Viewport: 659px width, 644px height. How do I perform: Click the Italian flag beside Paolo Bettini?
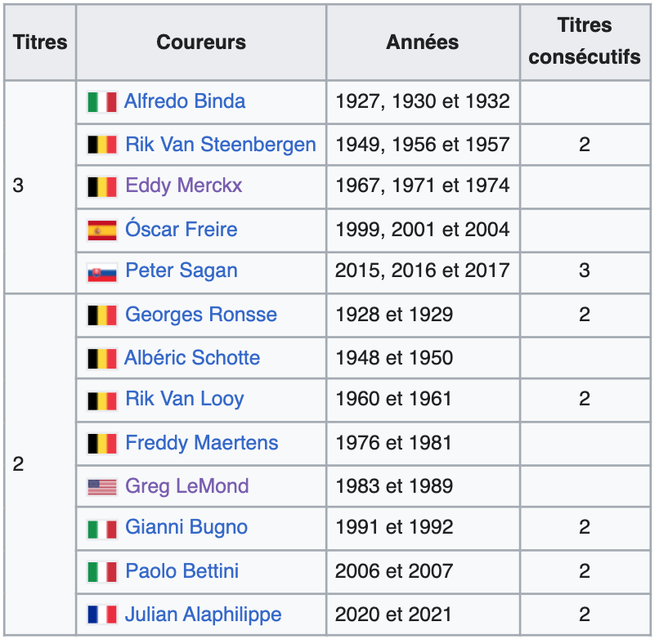102,571
